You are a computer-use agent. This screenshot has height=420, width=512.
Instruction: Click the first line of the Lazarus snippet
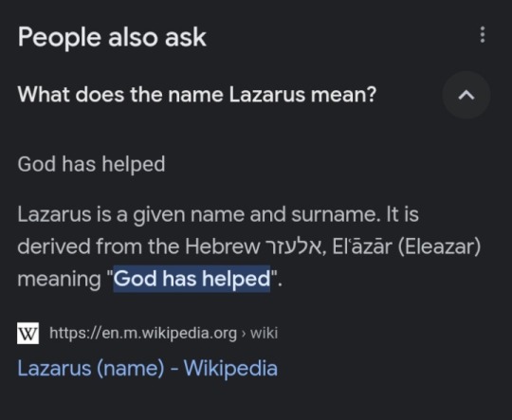pyautogui.click(x=218, y=215)
